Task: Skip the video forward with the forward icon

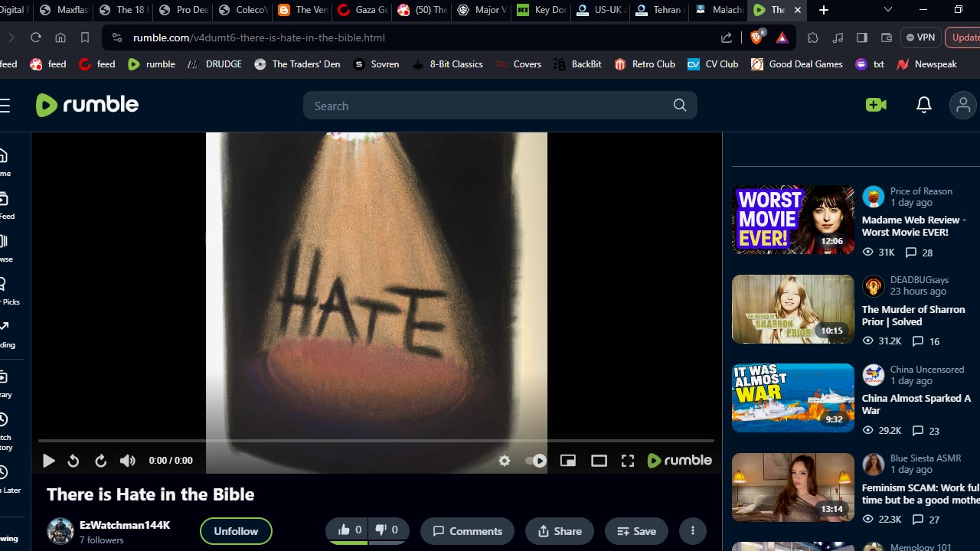Action: click(x=100, y=461)
